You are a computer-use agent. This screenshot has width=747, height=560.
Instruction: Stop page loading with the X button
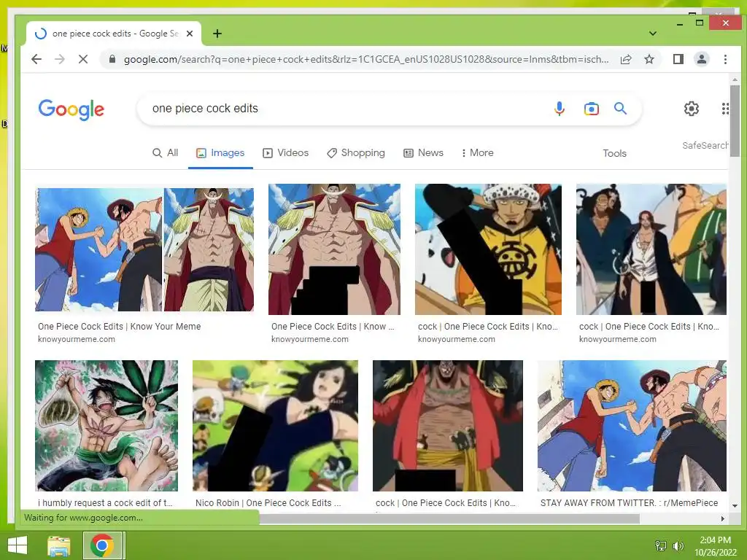point(83,59)
